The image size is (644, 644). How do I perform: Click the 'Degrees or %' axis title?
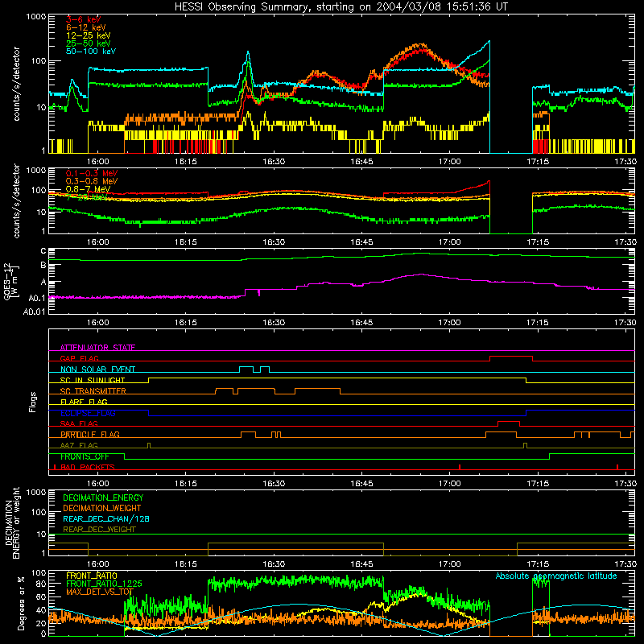tap(21, 603)
